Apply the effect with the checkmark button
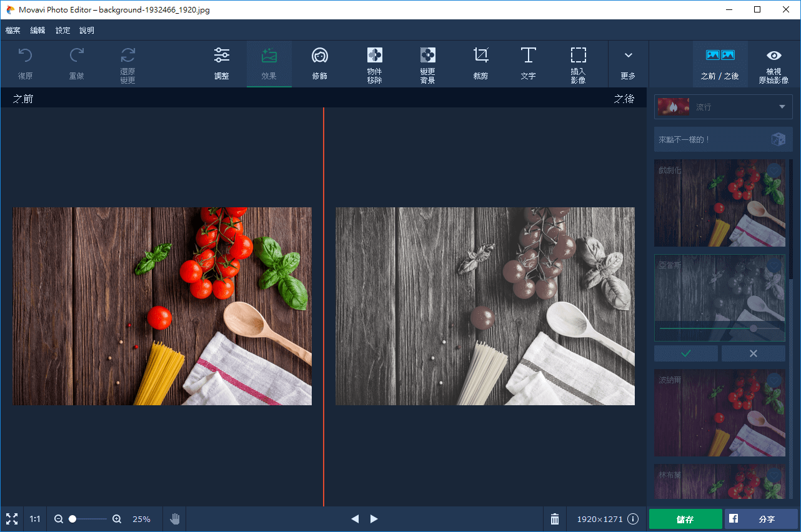Viewport: 801px width, 532px height. point(685,353)
